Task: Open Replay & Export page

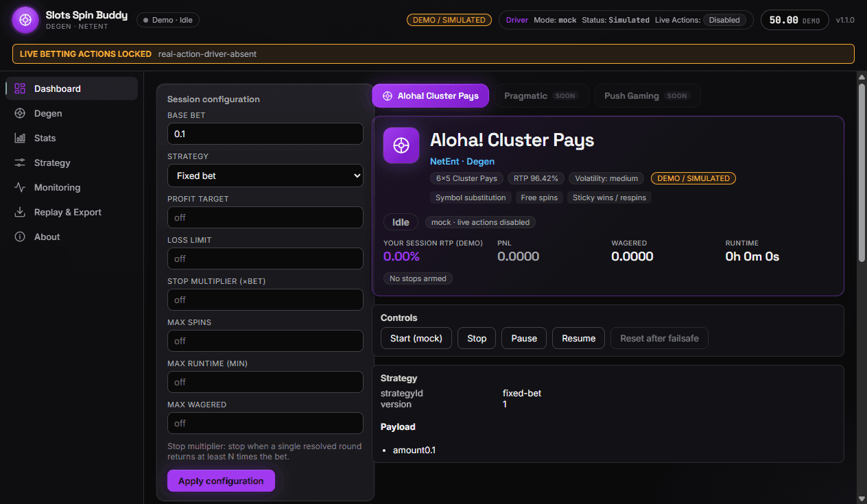Action: 72,212
